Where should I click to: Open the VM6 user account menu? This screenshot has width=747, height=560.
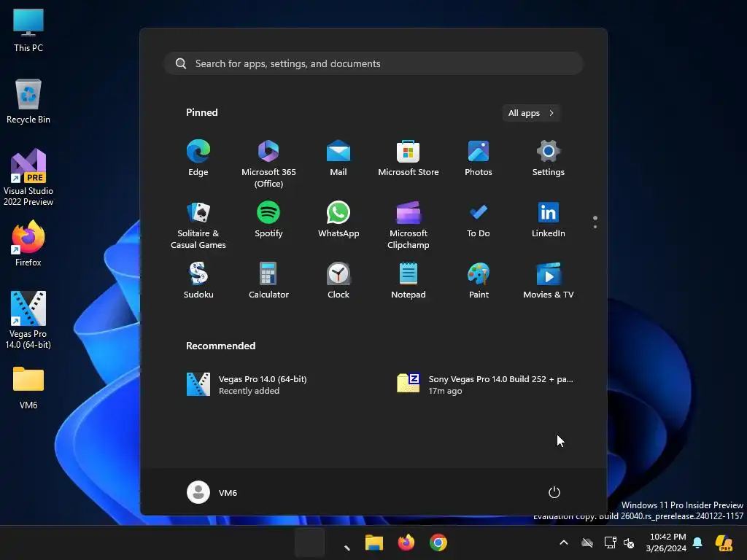tap(212, 492)
